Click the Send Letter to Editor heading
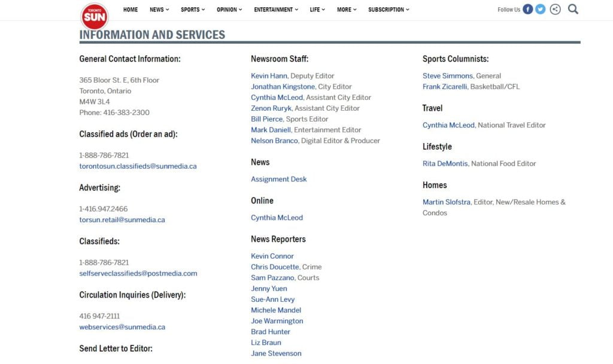613x364 pixels. point(116,348)
